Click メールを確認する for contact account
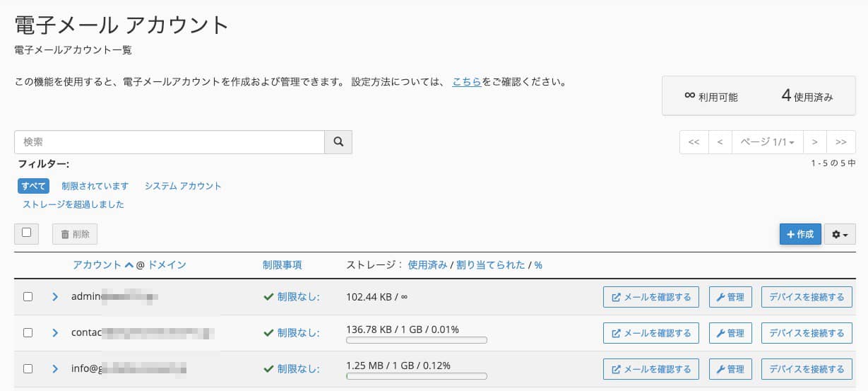 pos(651,332)
